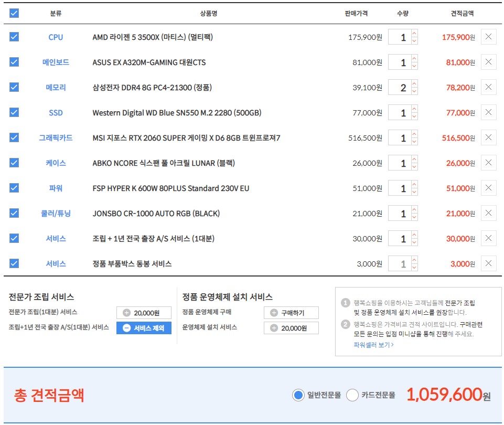Delete the 케이스 row using its X icon

488,163
